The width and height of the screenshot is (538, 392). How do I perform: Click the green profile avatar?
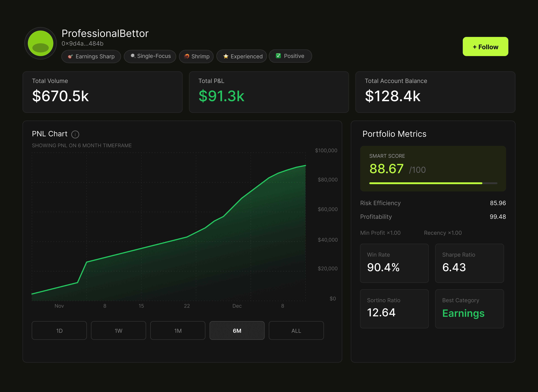(41, 43)
